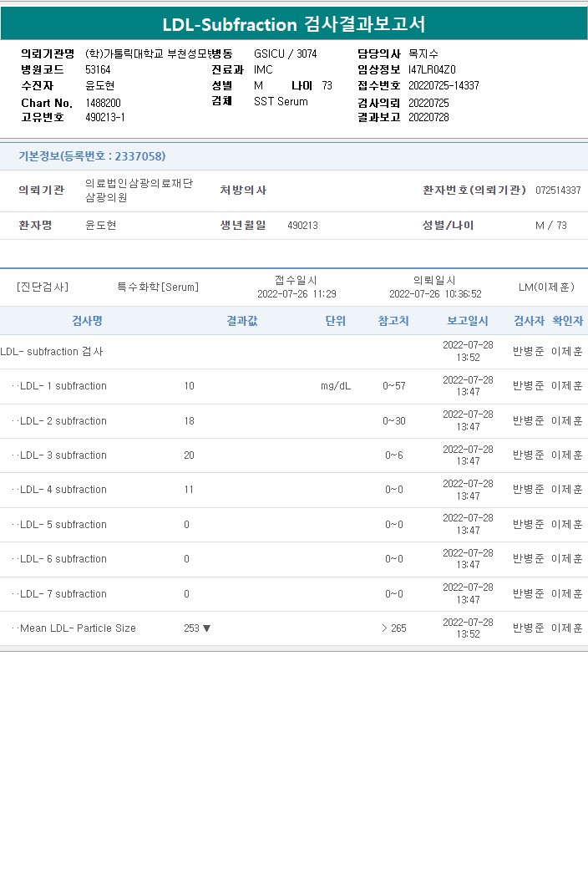Click specimen value 'SST Serum'
The height and width of the screenshot is (890, 588).
point(281,102)
